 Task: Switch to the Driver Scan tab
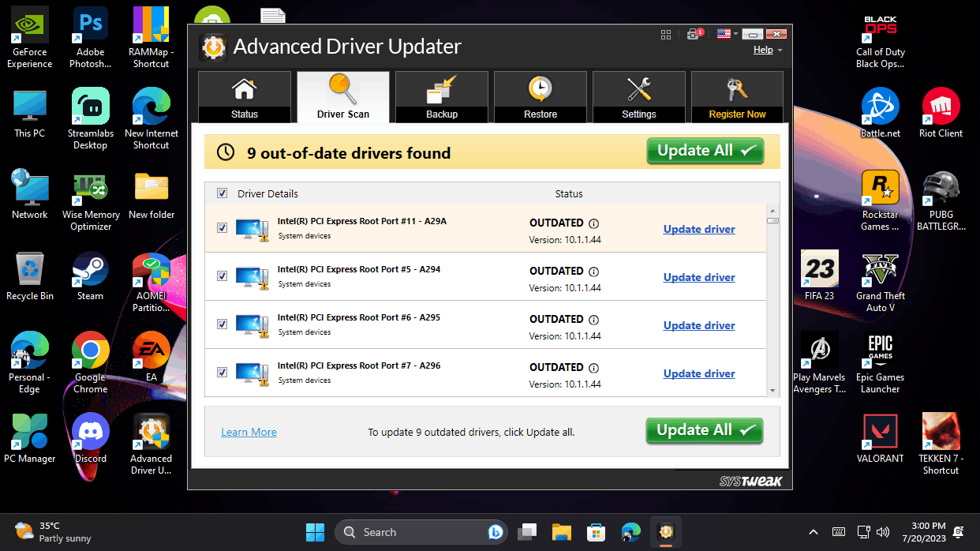coord(343,96)
